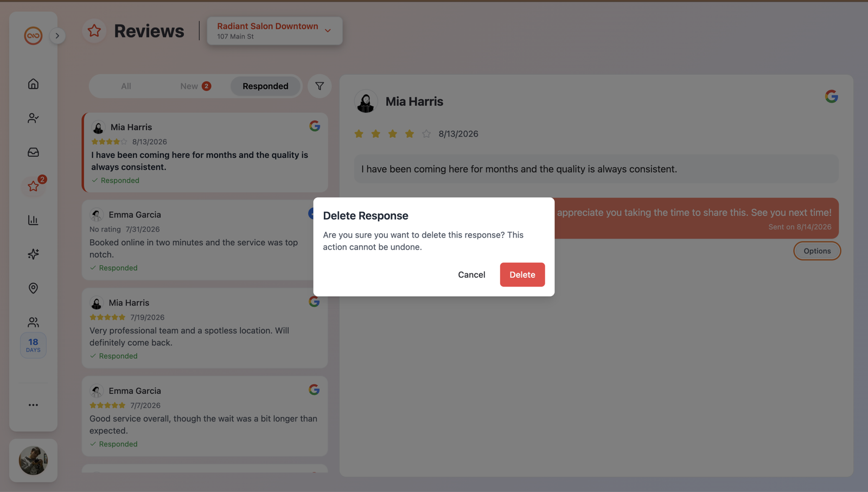The width and height of the screenshot is (868, 492).
Task: Click the Responded status on the Emma Garcia 7/31/2026 card
Action: [x=113, y=268]
